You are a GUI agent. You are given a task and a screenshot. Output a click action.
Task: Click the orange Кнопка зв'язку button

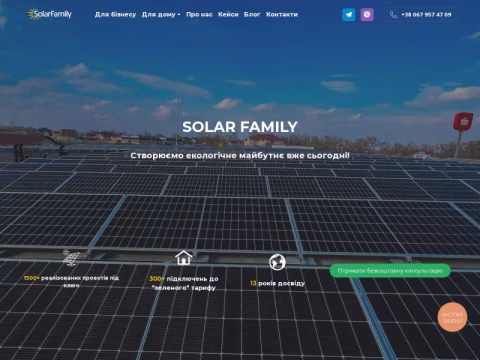[452, 317]
